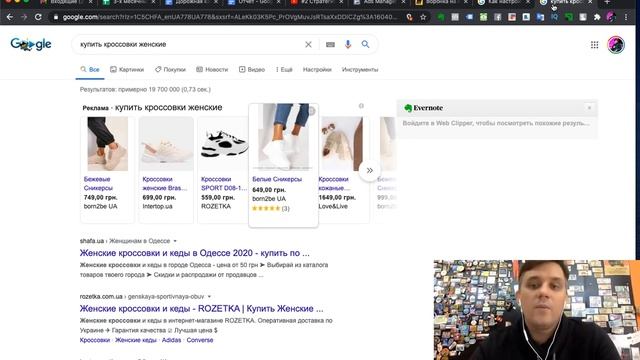
Task: Open 'Кроссовки кожаные' Love&Live product
Action: tap(334, 184)
